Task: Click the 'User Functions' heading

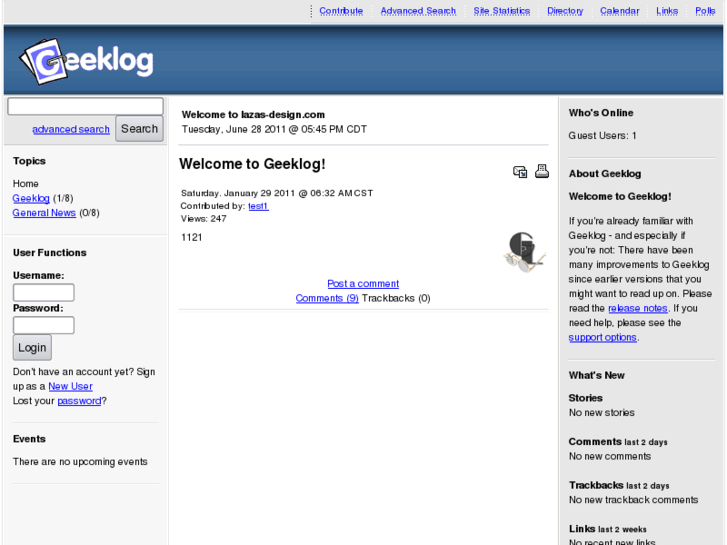Action: point(50,253)
